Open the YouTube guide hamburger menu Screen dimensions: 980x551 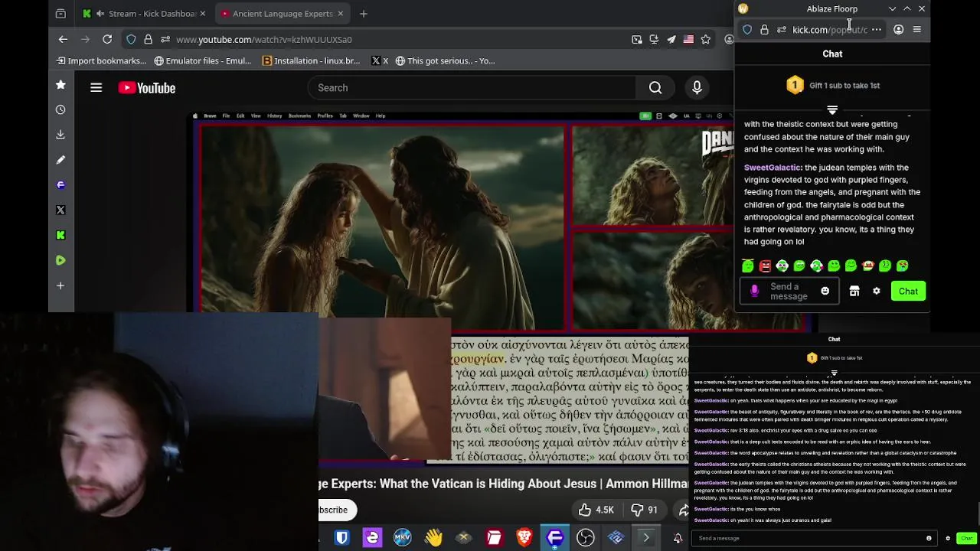(96, 88)
